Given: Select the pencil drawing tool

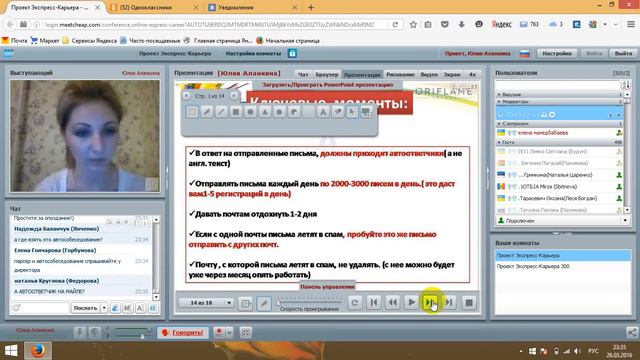Looking at the screenshot, I should pyautogui.click(x=207, y=111).
